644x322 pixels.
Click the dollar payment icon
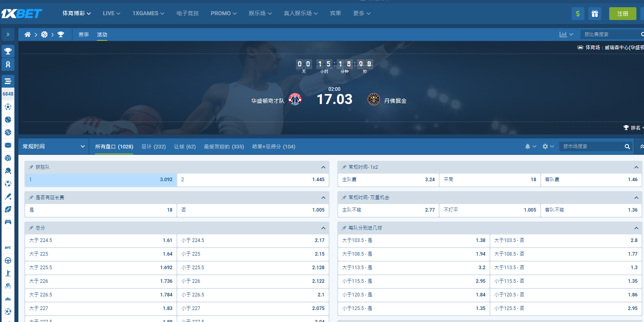[578, 14]
